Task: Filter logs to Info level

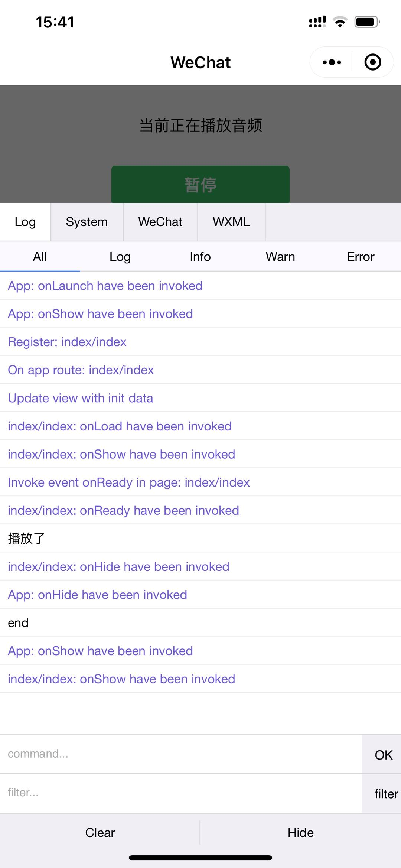Action: [x=200, y=257]
